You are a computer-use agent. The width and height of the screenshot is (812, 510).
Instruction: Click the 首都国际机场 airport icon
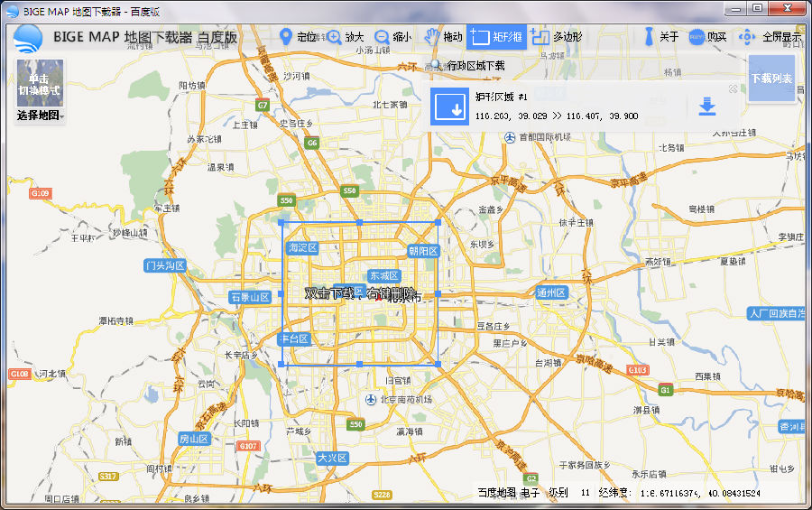click(510, 137)
